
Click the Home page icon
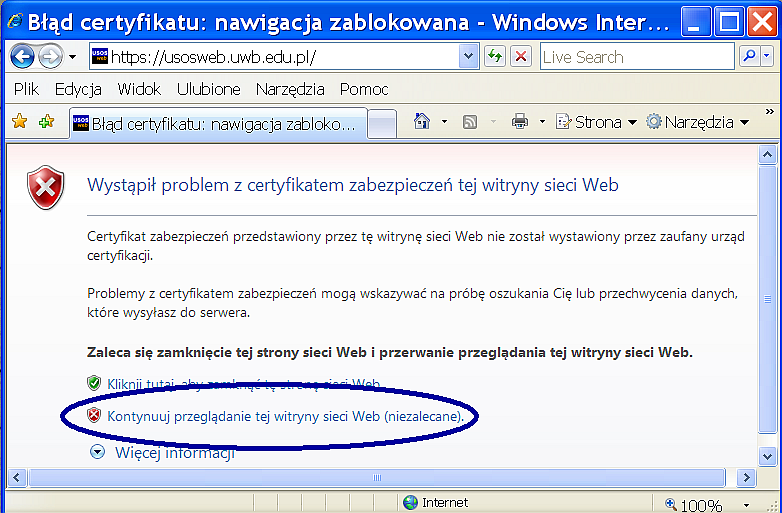point(422,121)
